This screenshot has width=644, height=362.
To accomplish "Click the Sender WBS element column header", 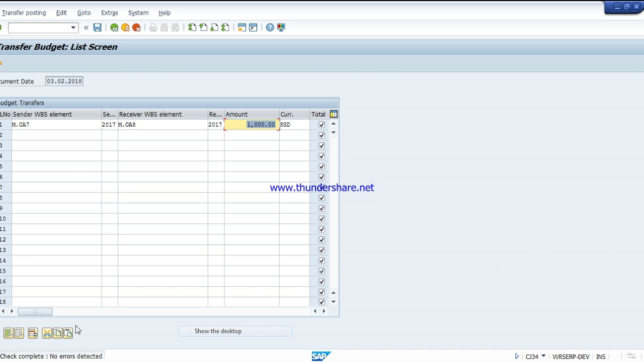I will click(x=56, y=114).
